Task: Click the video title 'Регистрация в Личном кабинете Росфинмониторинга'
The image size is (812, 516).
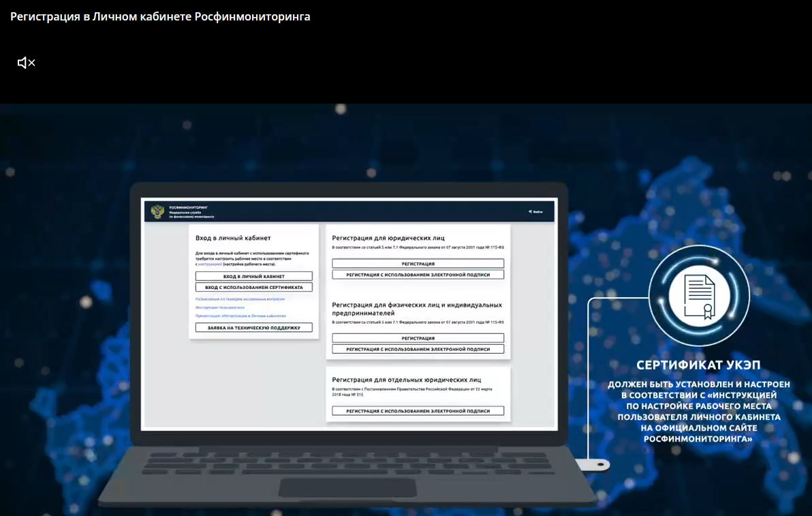Action: [160, 16]
